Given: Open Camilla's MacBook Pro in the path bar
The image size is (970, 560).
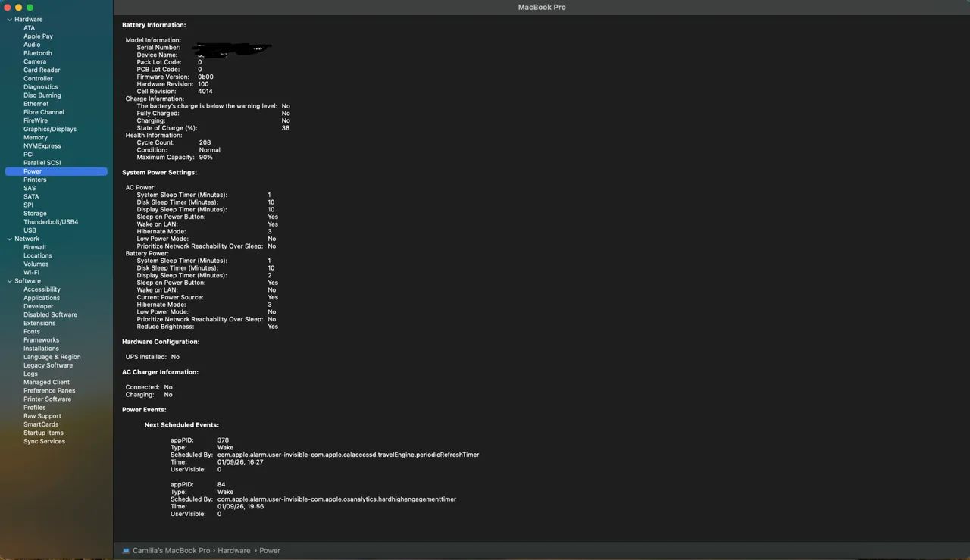Looking at the screenshot, I should tap(171, 550).
